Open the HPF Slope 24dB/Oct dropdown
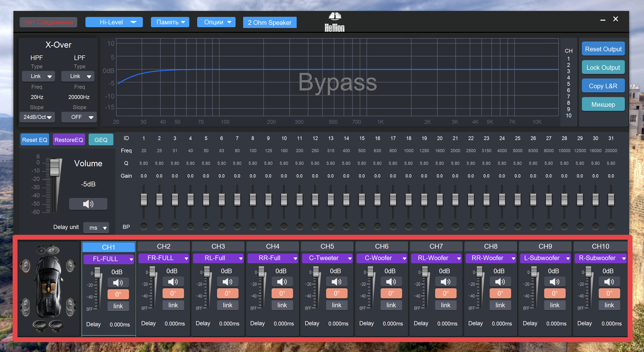The image size is (644, 352). click(x=37, y=117)
